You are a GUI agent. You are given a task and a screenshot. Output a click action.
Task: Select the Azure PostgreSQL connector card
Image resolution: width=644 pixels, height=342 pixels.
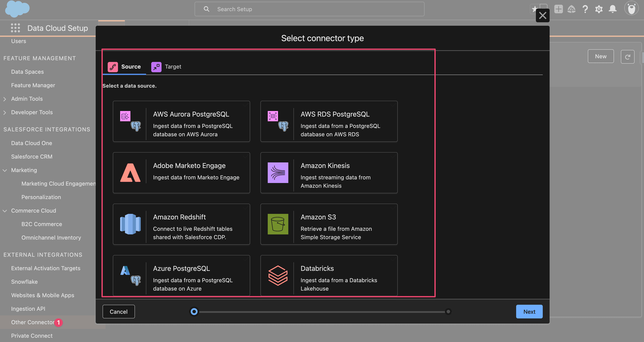pyautogui.click(x=181, y=275)
